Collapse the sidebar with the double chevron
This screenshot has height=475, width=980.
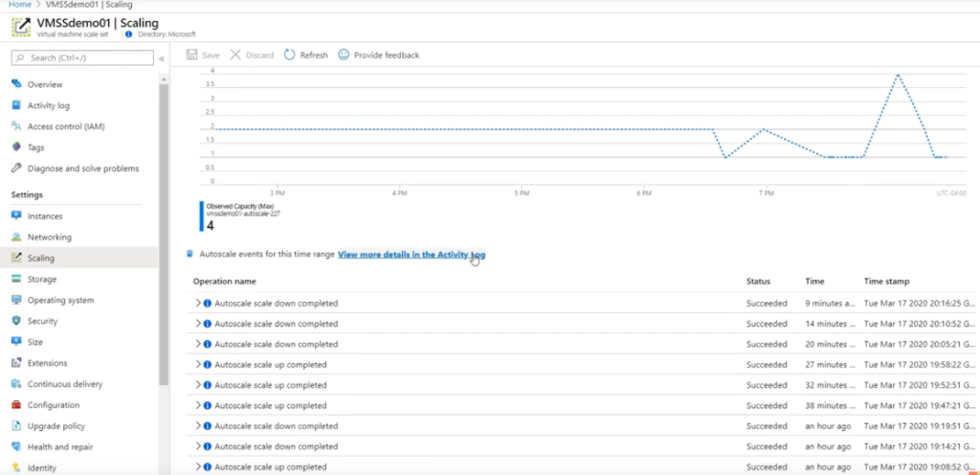(x=161, y=58)
